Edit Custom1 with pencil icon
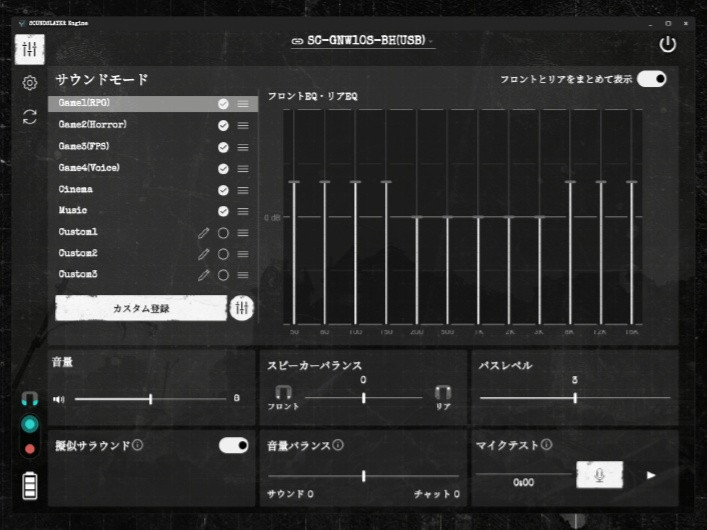707x530 pixels. pos(203,233)
